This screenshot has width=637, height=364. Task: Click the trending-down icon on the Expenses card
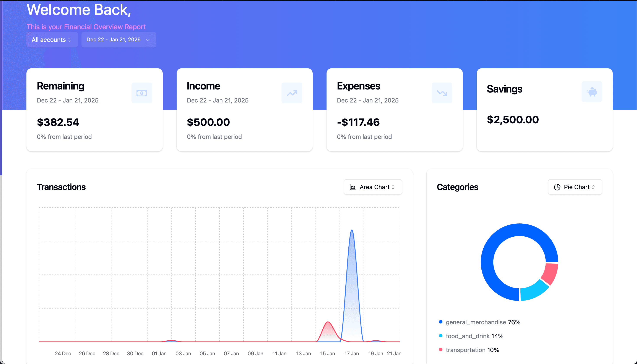tap(442, 93)
